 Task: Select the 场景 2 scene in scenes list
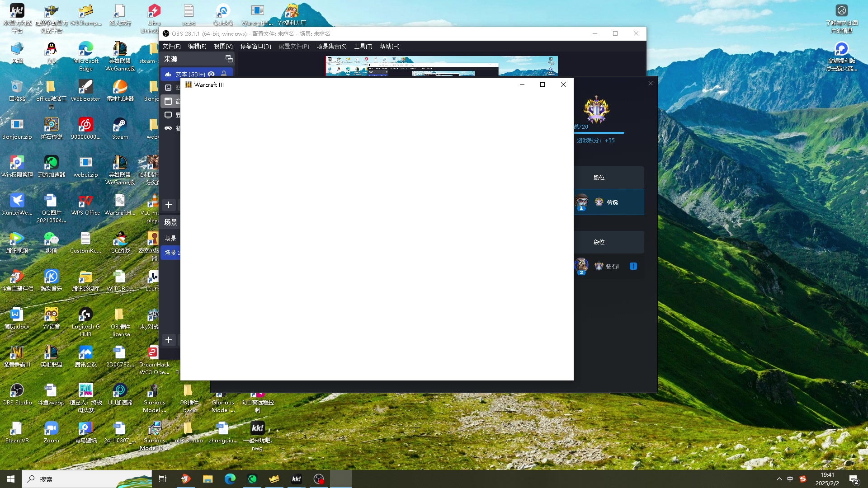coord(171,253)
